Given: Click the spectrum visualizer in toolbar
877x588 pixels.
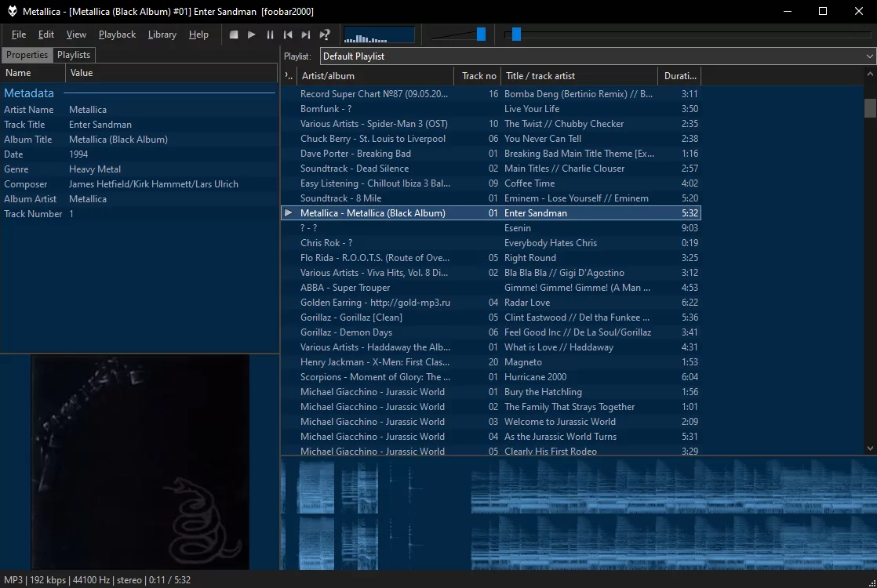Looking at the screenshot, I should click(x=379, y=34).
